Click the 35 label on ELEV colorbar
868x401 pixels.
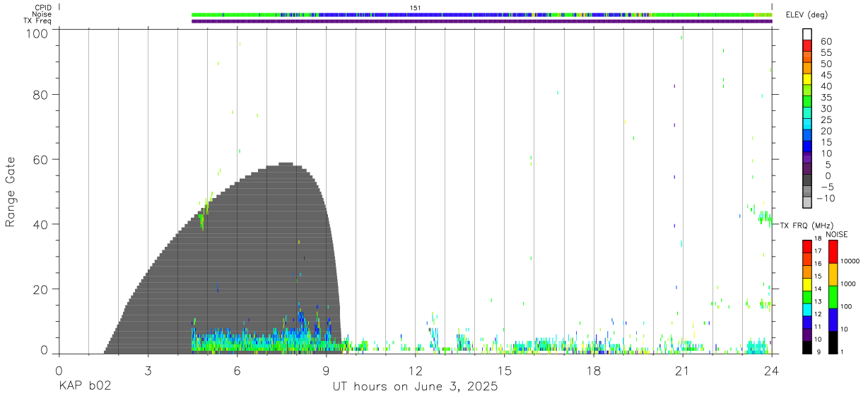tap(826, 98)
